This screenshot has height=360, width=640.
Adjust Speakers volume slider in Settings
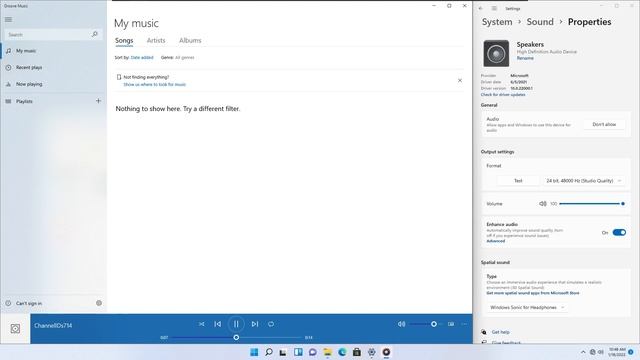click(591, 204)
